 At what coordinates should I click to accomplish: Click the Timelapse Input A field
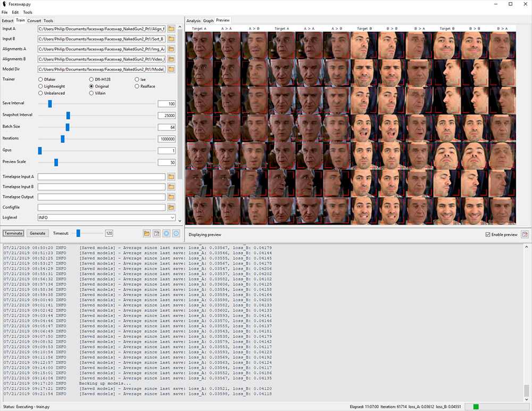tap(102, 177)
